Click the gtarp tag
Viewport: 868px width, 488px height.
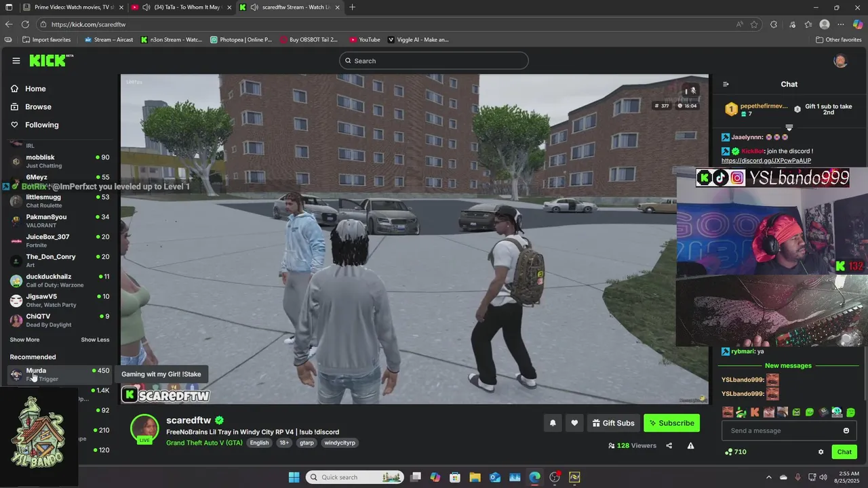tap(307, 443)
